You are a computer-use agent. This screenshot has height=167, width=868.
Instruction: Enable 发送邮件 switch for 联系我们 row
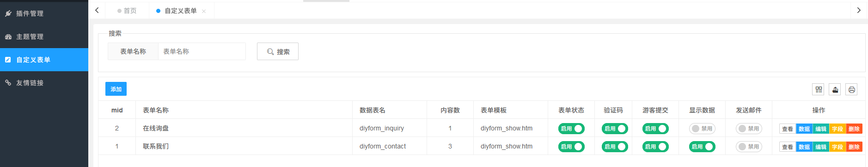(x=749, y=147)
